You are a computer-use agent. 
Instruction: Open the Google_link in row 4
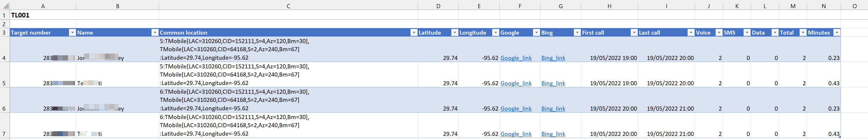516,58
